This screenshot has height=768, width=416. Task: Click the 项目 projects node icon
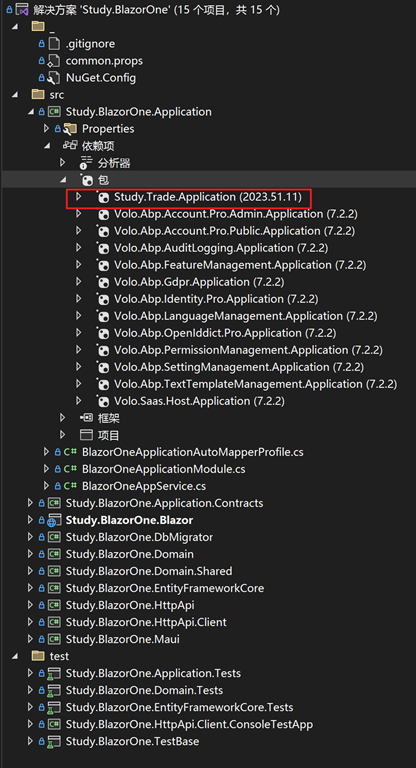[x=86, y=435]
